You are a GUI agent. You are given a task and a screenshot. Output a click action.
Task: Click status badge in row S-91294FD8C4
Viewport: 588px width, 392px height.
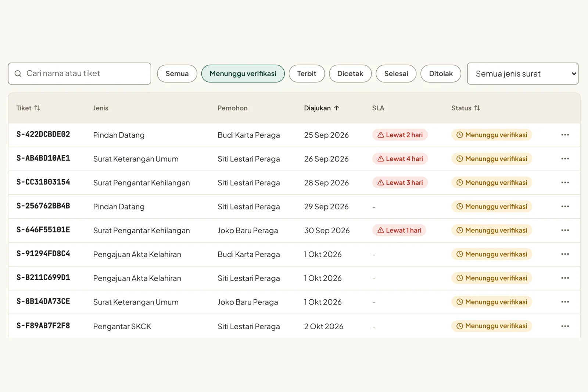point(491,254)
